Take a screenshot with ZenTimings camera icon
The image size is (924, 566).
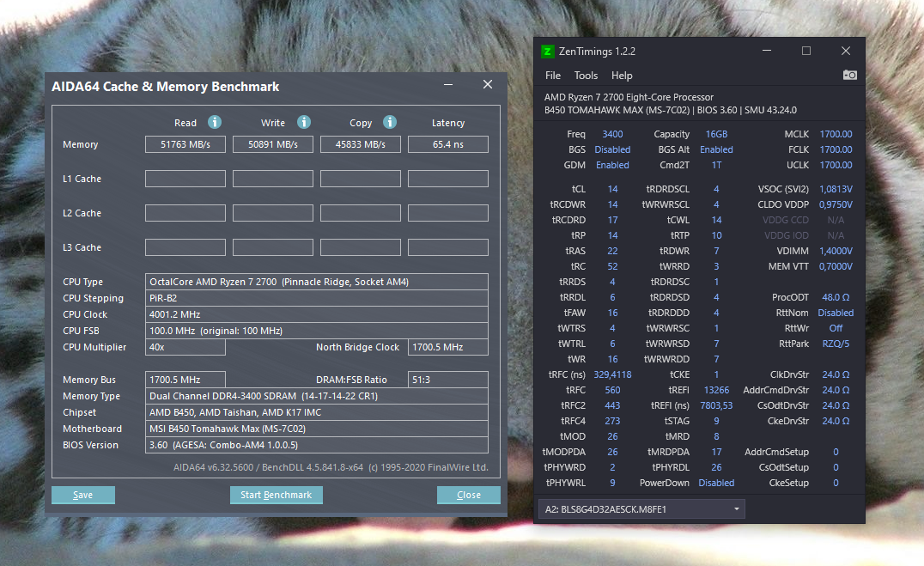(850, 75)
